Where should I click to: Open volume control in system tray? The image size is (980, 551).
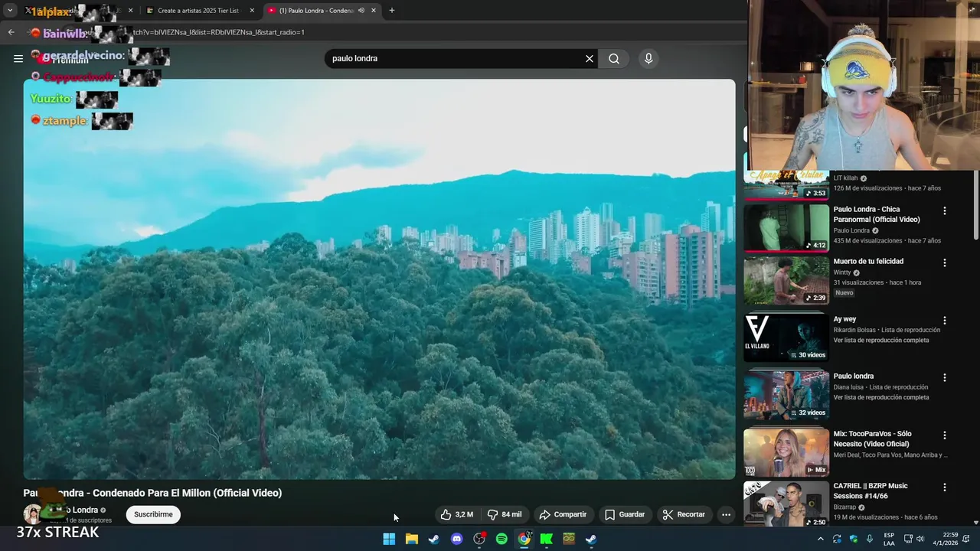tap(920, 539)
